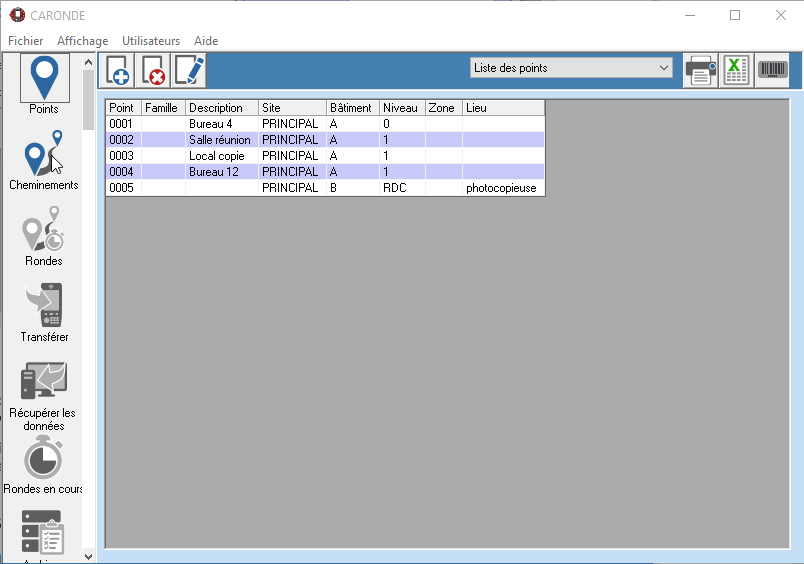Sort by Description column header

point(221,108)
